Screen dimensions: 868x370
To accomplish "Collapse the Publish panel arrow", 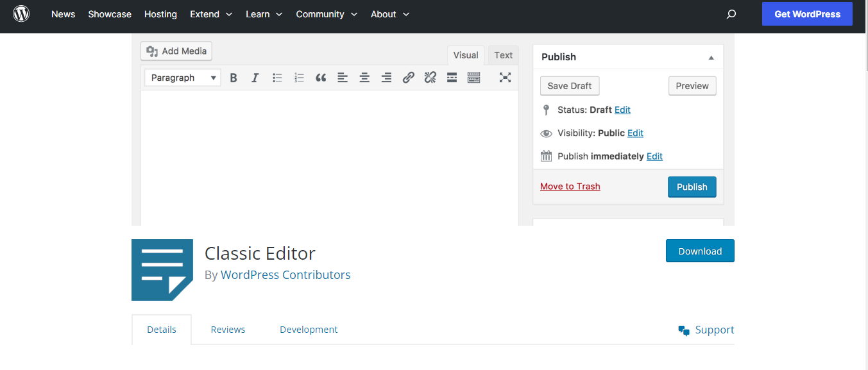I will [711, 57].
